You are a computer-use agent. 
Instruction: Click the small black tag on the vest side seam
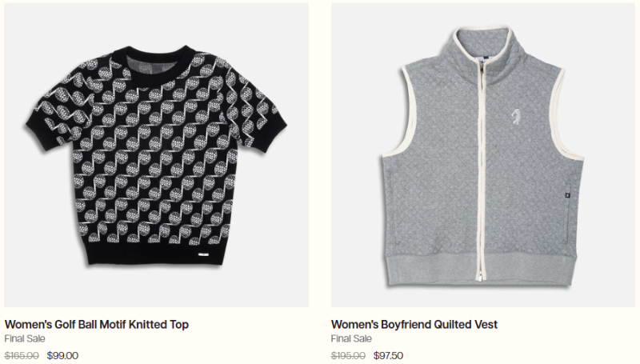coord(568,195)
